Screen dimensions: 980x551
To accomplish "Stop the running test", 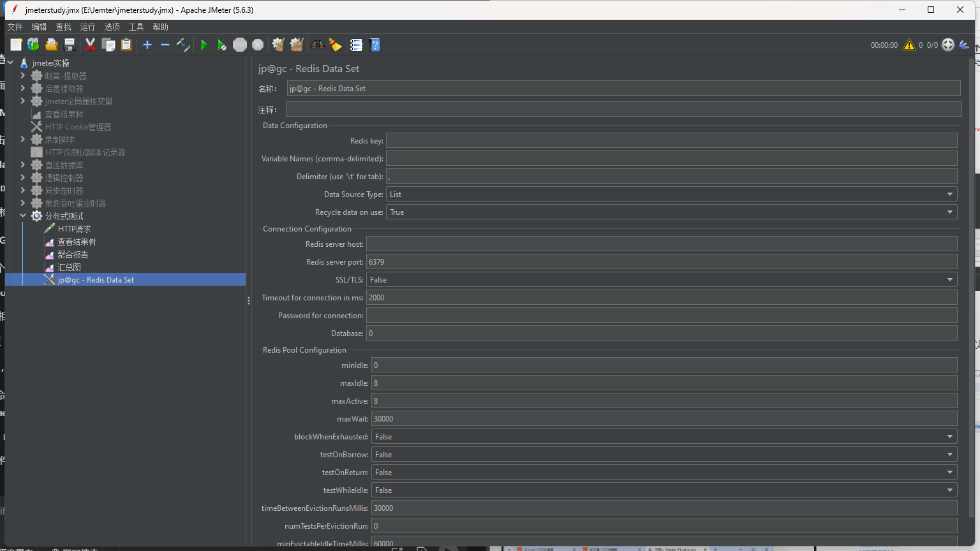I will click(x=240, y=45).
